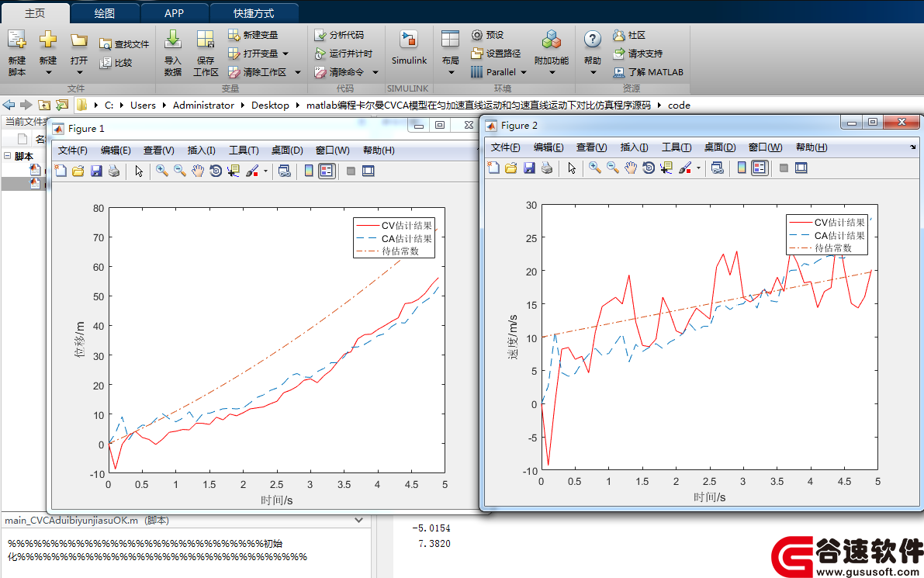Click the open file icon in Figure 2
The image size is (924, 578).
[511, 168]
